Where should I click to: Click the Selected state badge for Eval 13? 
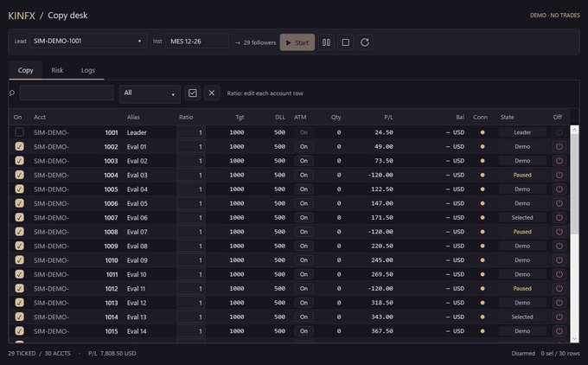point(522,317)
